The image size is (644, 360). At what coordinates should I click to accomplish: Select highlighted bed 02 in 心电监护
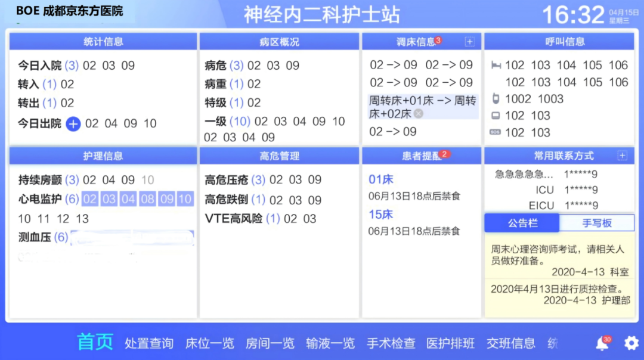pyautogui.click(x=89, y=199)
